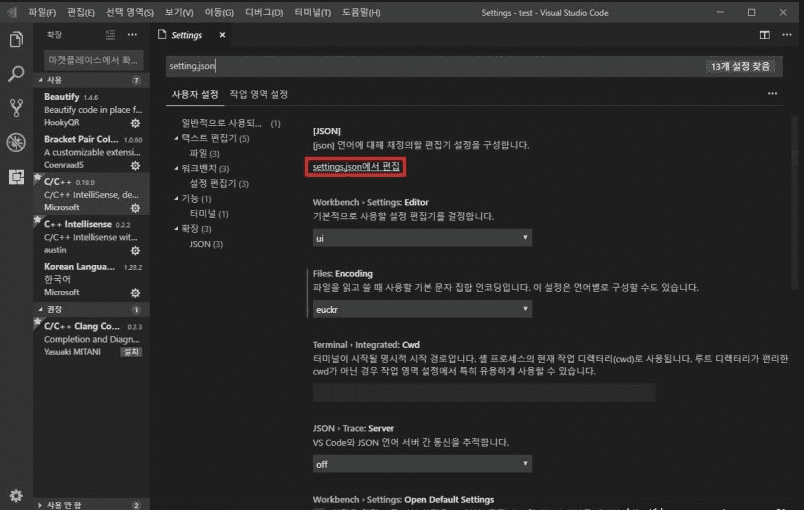Focus the marketplace extension search field

[93, 60]
